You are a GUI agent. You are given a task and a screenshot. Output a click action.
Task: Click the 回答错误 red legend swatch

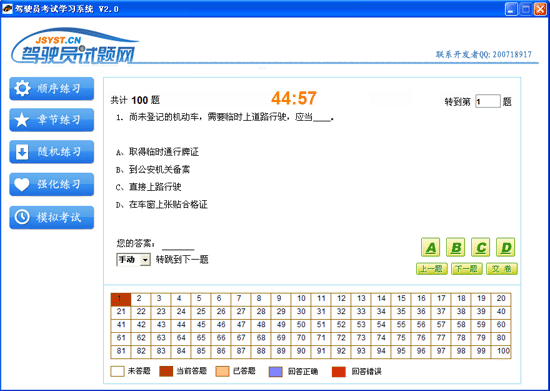tap(338, 371)
